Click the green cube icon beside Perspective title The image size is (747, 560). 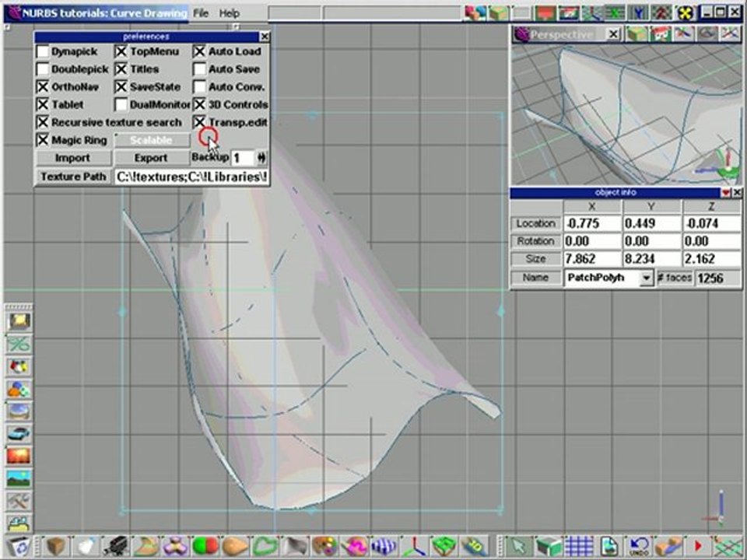point(637,34)
